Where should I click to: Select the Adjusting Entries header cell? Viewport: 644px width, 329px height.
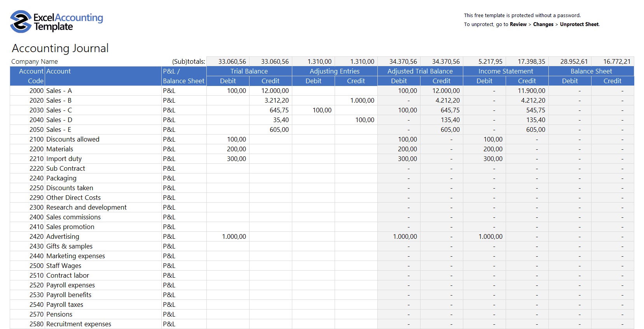tap(334, 71)
